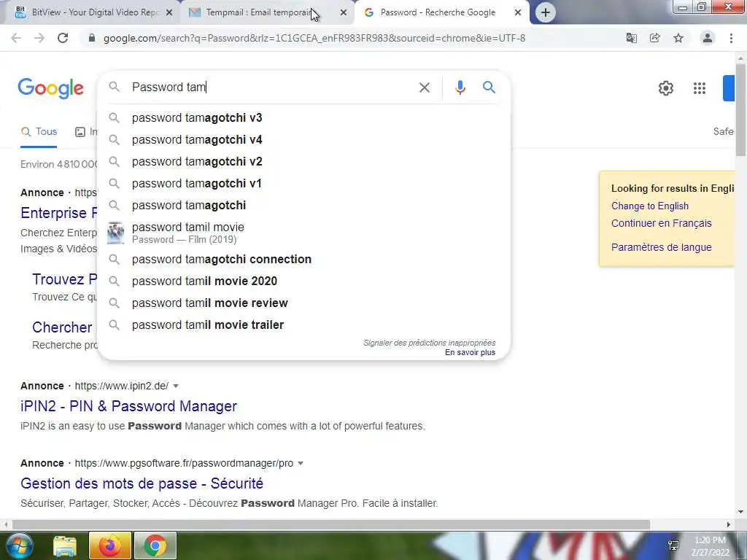Choose suggestion password tamil movie review
This screenshot has height=560, width=747.
pos(303,303)
